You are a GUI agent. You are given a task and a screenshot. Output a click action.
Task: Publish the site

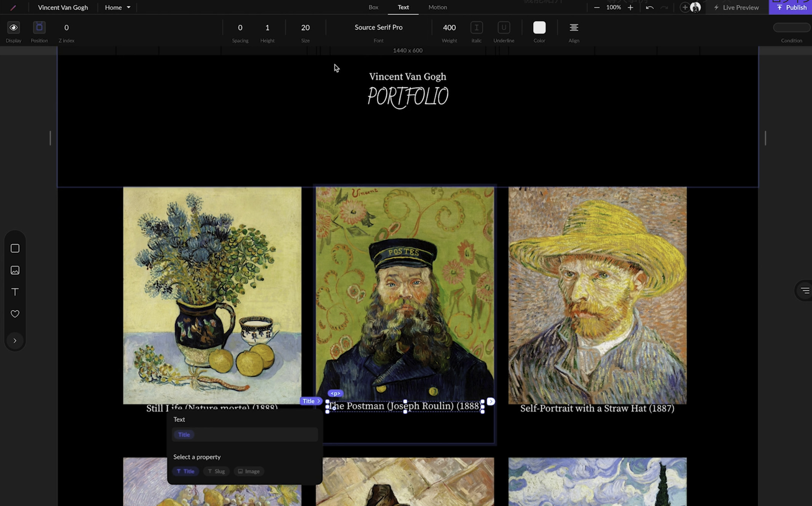(x=791, y=7)
